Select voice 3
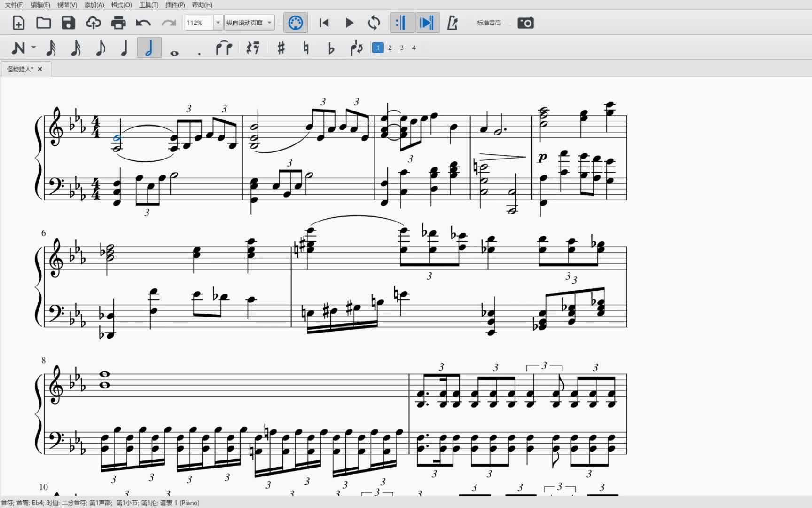Image resolution: width=812 pixels, height=508 pixels. (x=402, y=48)
